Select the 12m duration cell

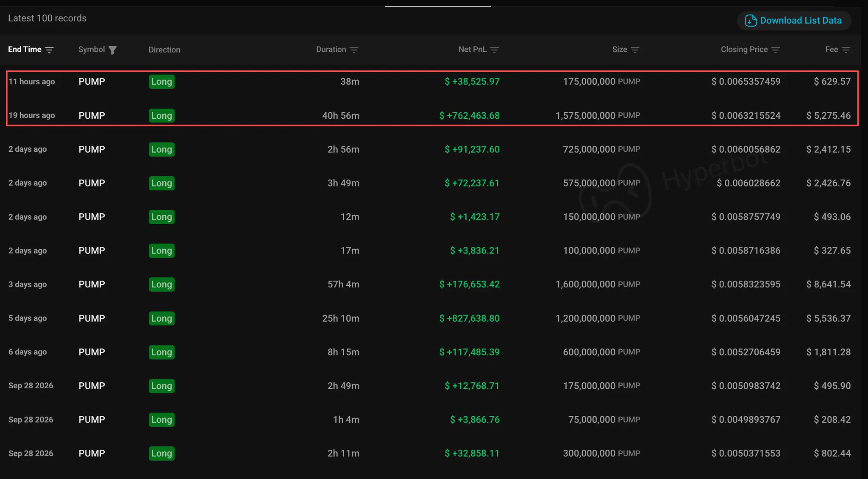[350, 217]
